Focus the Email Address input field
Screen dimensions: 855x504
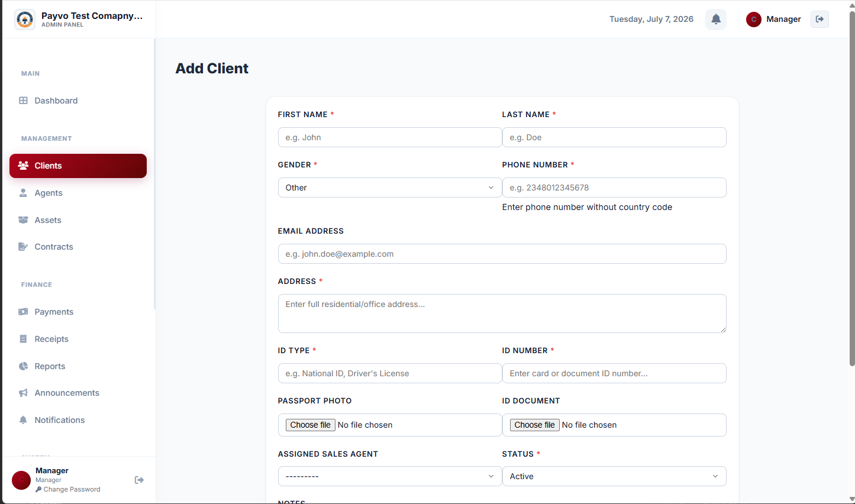(502, 254)
